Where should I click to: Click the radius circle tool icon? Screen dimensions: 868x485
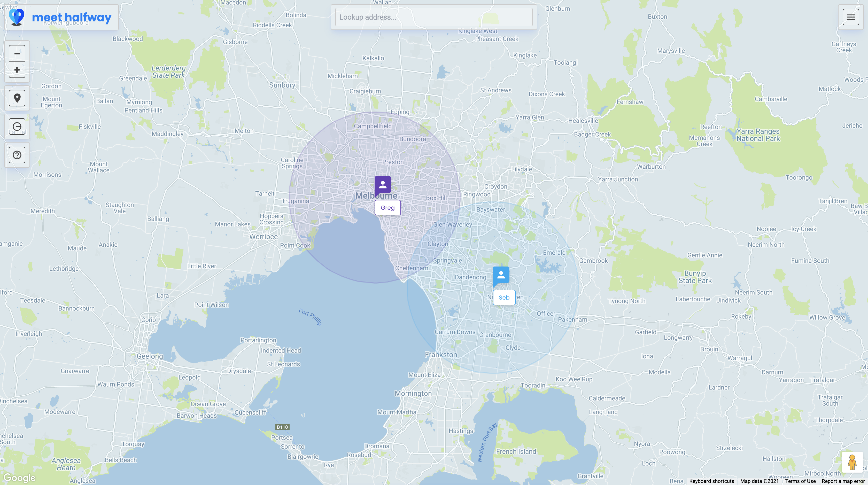(17, 127)
